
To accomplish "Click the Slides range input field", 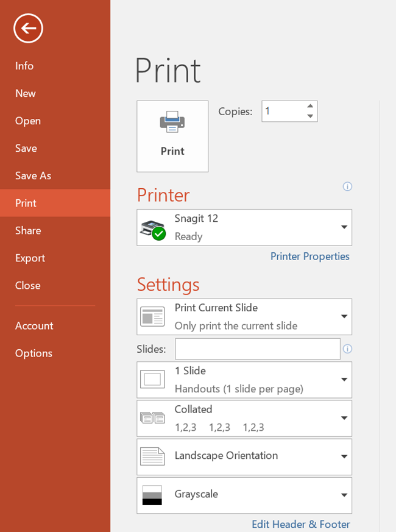I will point(257,349).
